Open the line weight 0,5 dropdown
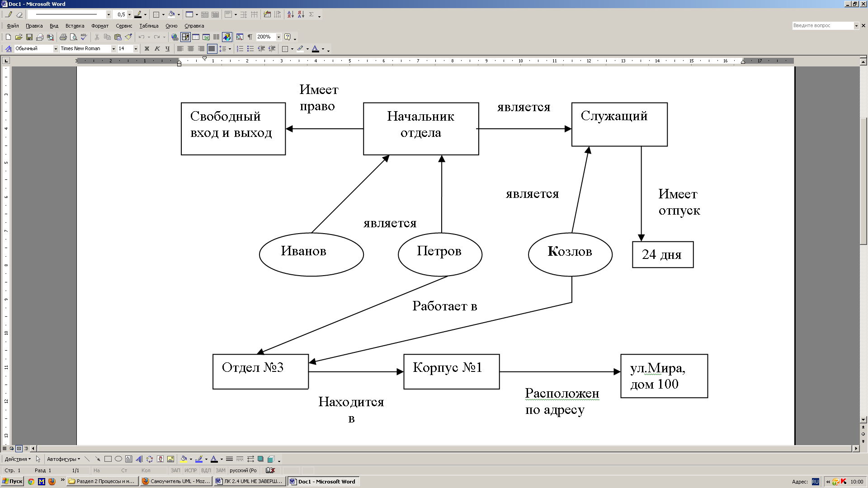 (x=129, y=14)
